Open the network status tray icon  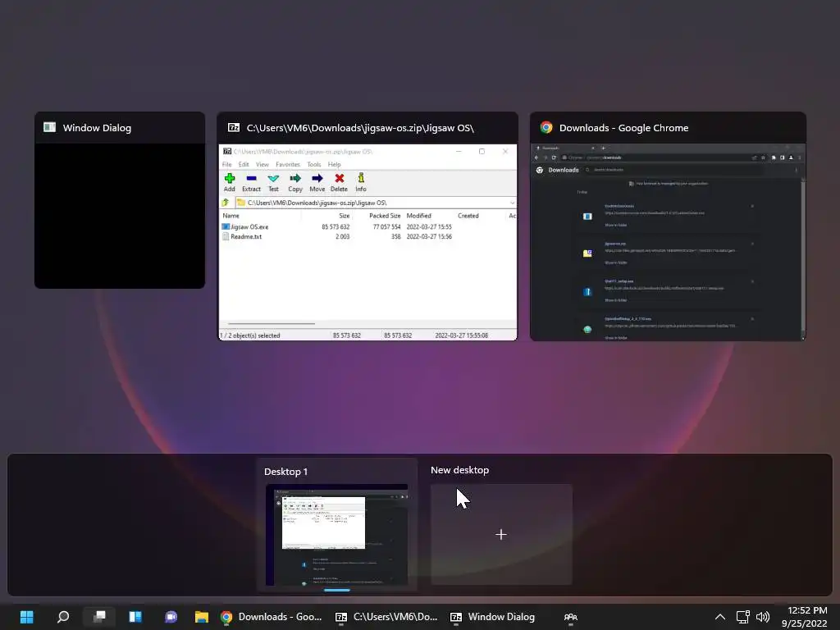click(742, 617)
